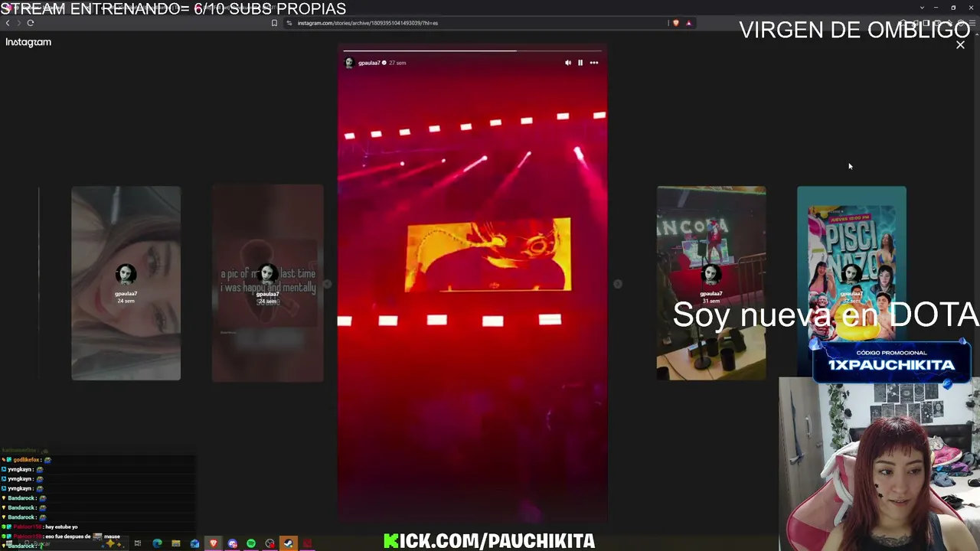
Task: Go forward in the browser
Action: point(18,23)
